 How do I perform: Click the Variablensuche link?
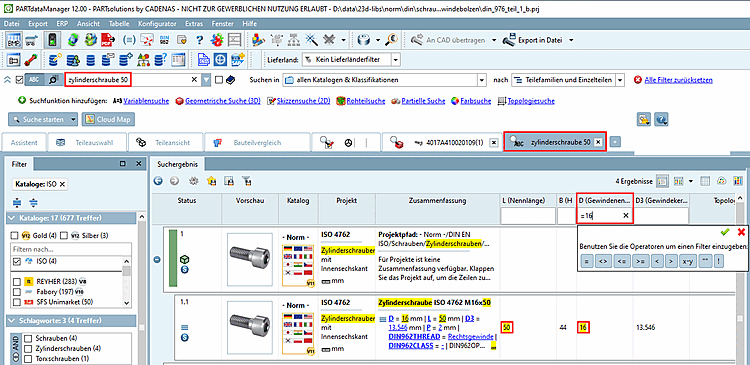[146, 101]
